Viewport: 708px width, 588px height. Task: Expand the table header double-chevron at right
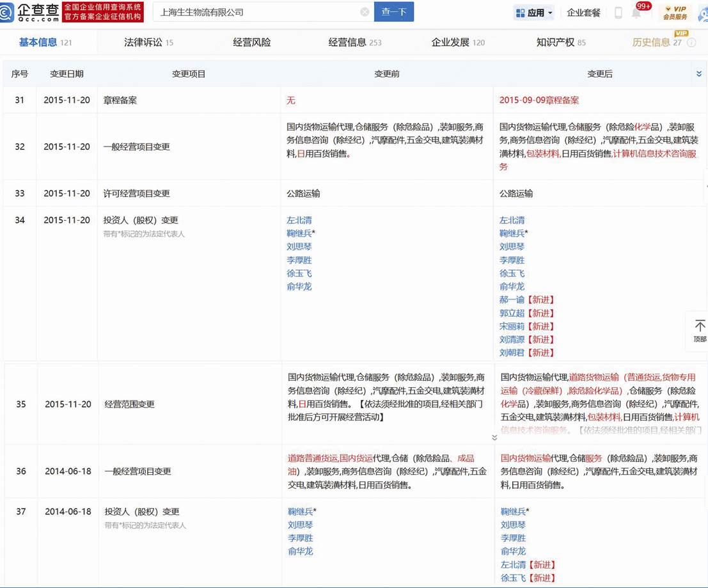point(699,74)
